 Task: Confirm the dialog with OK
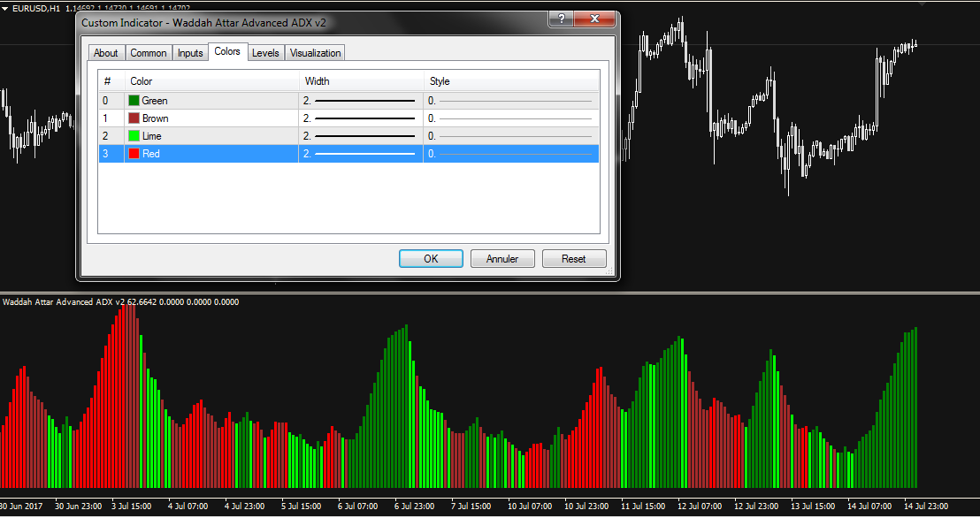click(x=431, y=259)
